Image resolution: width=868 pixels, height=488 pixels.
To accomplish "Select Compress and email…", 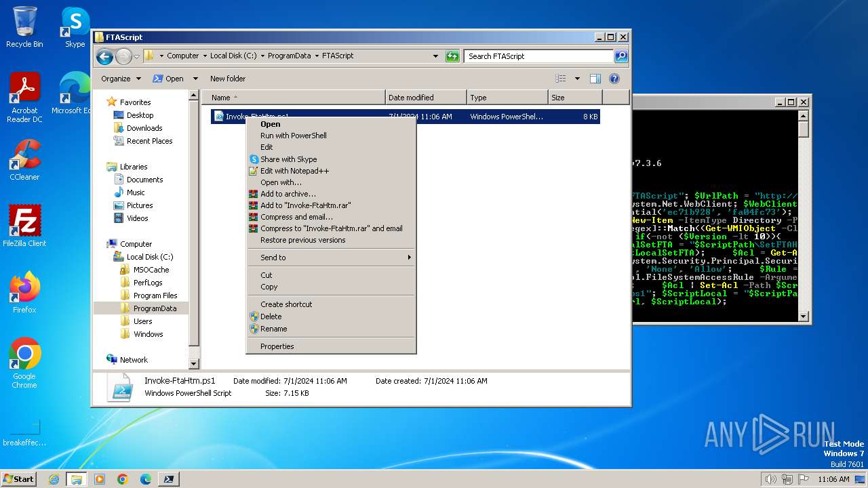I will 331,217.
